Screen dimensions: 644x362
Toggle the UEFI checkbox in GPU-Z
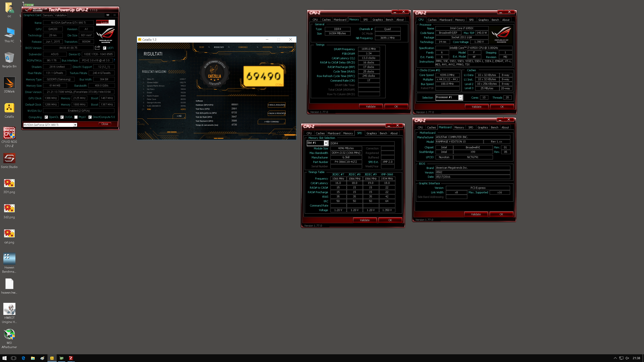pyautogui.click(x=104, y=48)
